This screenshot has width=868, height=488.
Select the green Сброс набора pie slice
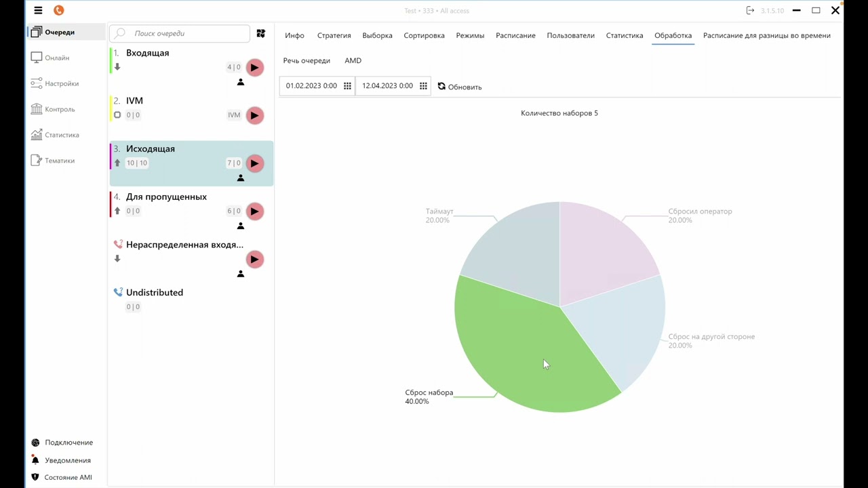(522, 352)
